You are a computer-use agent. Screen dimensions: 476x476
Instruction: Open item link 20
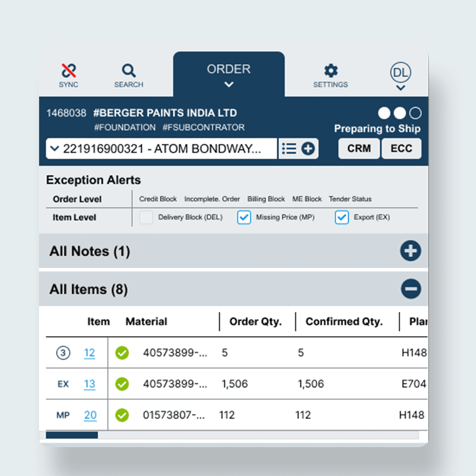pos(90,415)
